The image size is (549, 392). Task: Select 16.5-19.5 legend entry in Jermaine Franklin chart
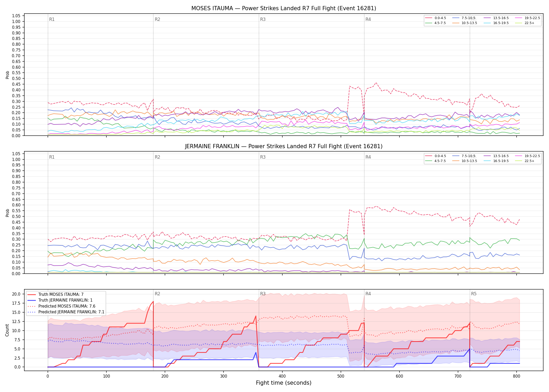coord(496,161)
